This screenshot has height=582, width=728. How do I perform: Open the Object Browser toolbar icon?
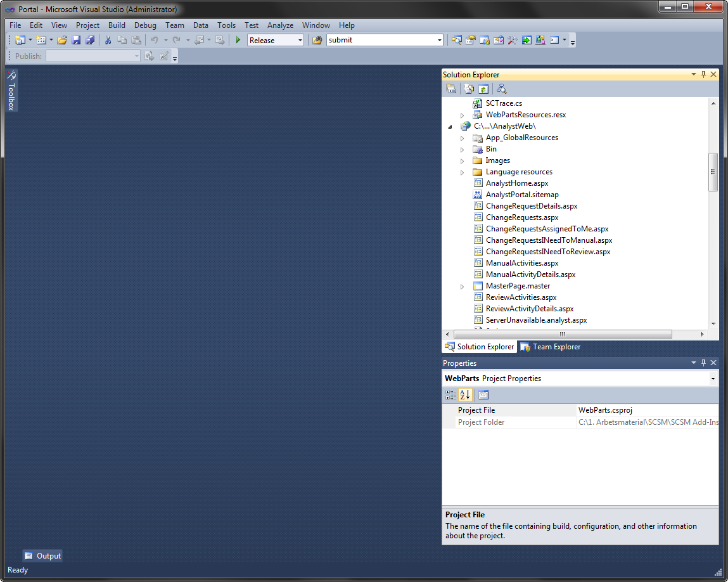[x=498, y=41]
